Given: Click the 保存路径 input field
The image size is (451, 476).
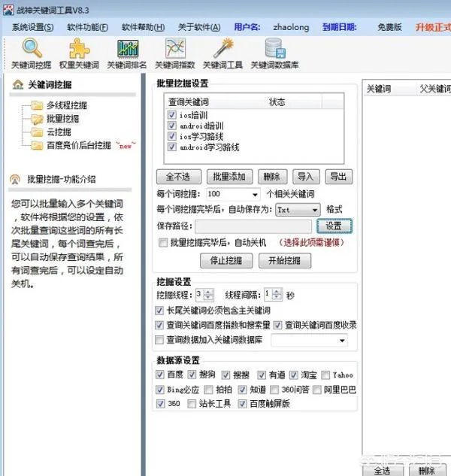Looking at the screenshot, I should click(x=253, y=226).
